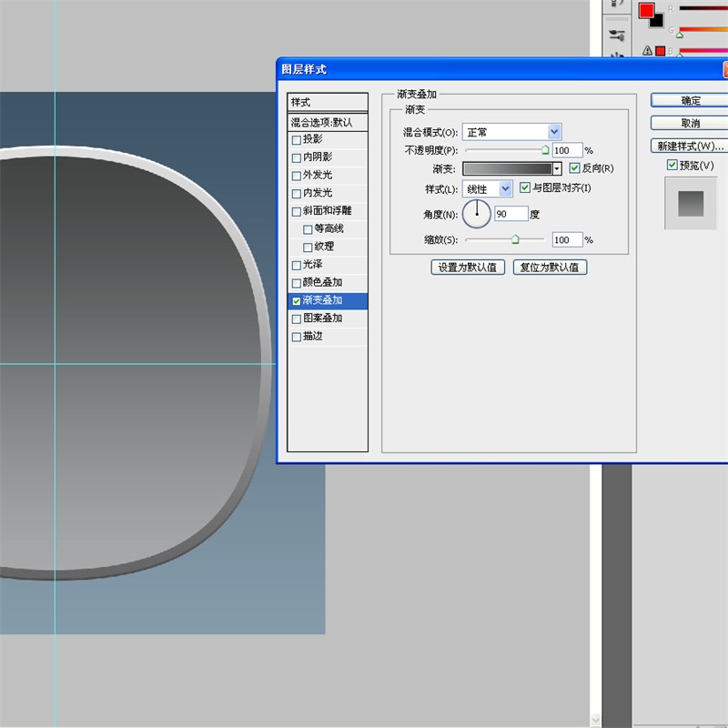Click the 设置为默认值 button

[x=467, y=268]
